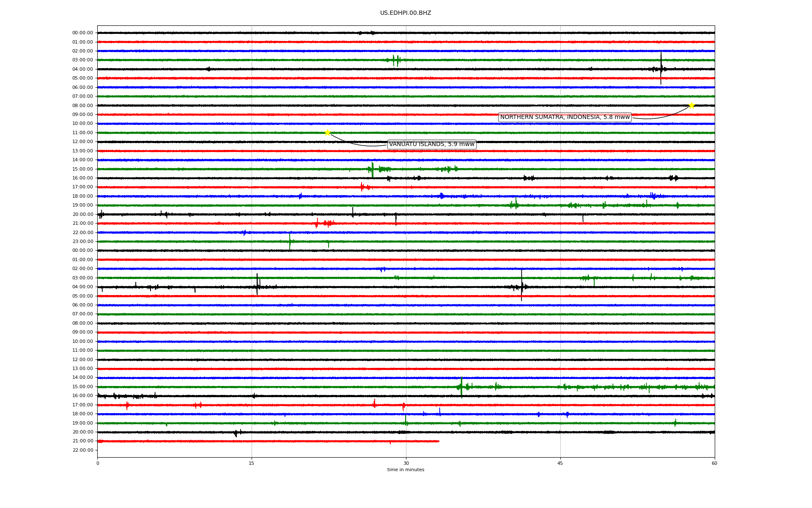Viewport: 812px width, 508px height.
Task: Click the 45 tick on the minutes axis
Action: click(560, 463)
